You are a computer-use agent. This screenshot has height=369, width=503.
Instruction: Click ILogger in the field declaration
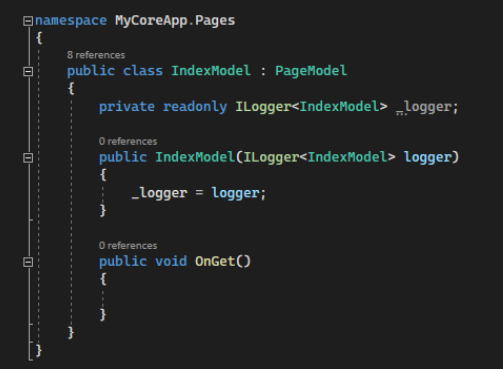click(x=263, y=107)
